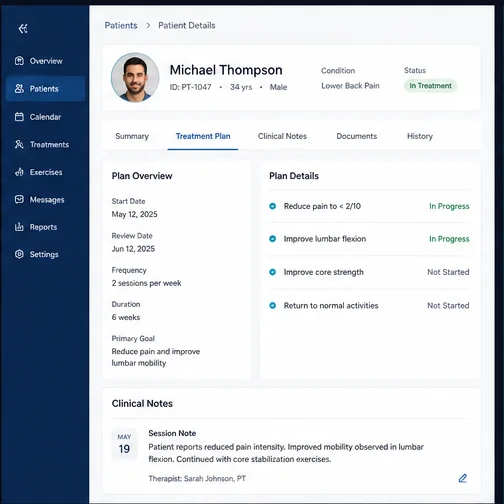The image size is (504, 504).
Task: Click the Calendar icon in sidebar
Action: tap(19, 117)
